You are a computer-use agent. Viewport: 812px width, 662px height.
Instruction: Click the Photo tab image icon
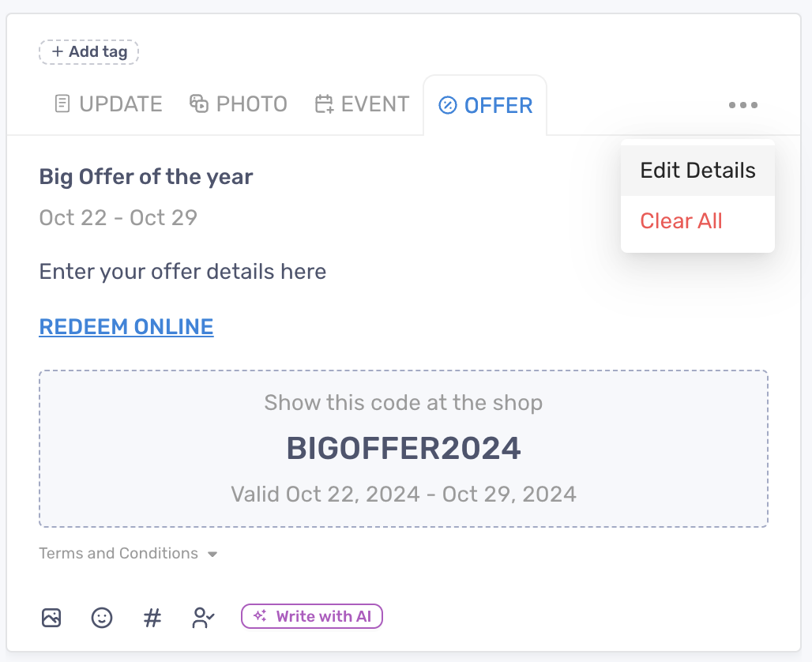click(199, 103)
